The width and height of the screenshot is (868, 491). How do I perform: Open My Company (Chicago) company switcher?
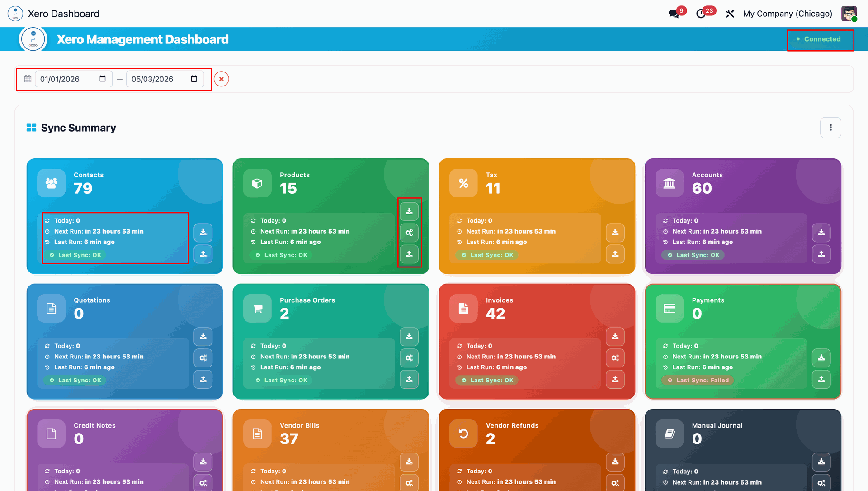788,14
